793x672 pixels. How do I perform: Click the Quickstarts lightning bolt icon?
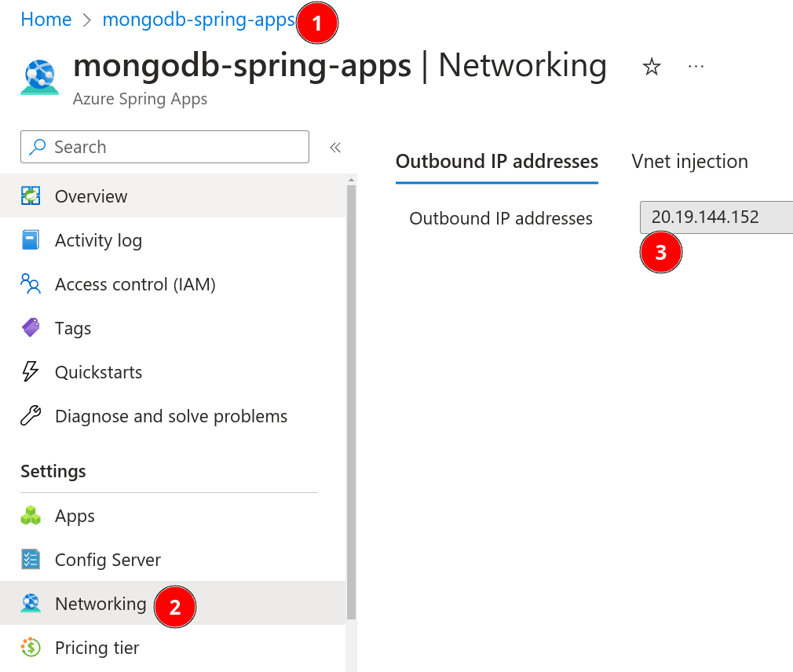(31, 372)
